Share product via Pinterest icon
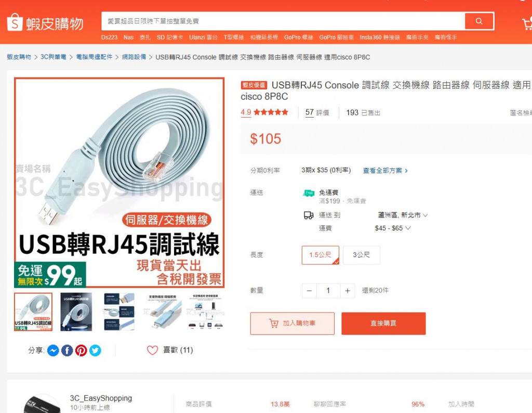This screenshot has height=413, width=532. (81, 350)
